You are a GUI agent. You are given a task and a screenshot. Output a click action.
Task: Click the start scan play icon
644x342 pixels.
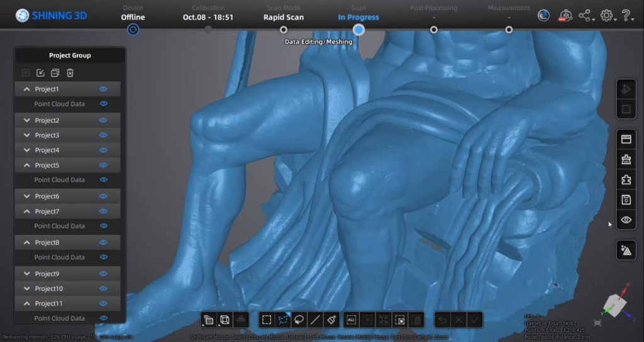[x=626, y=89]
